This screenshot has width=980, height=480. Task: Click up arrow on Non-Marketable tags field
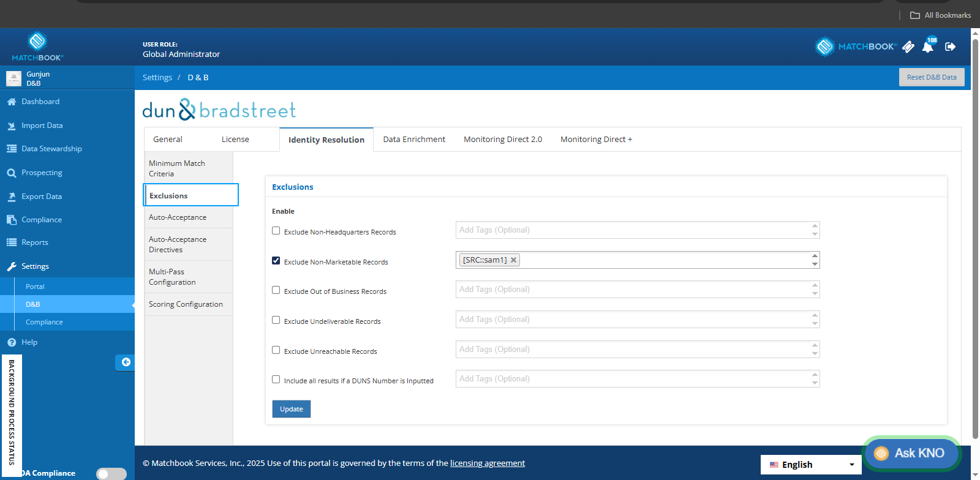click(815, 256)
